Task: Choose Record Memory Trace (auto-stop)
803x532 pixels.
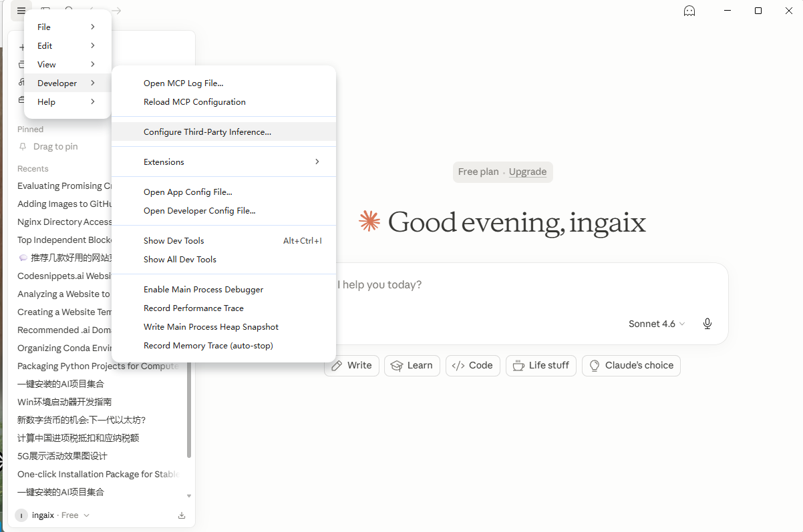Action: coord(224,346)
